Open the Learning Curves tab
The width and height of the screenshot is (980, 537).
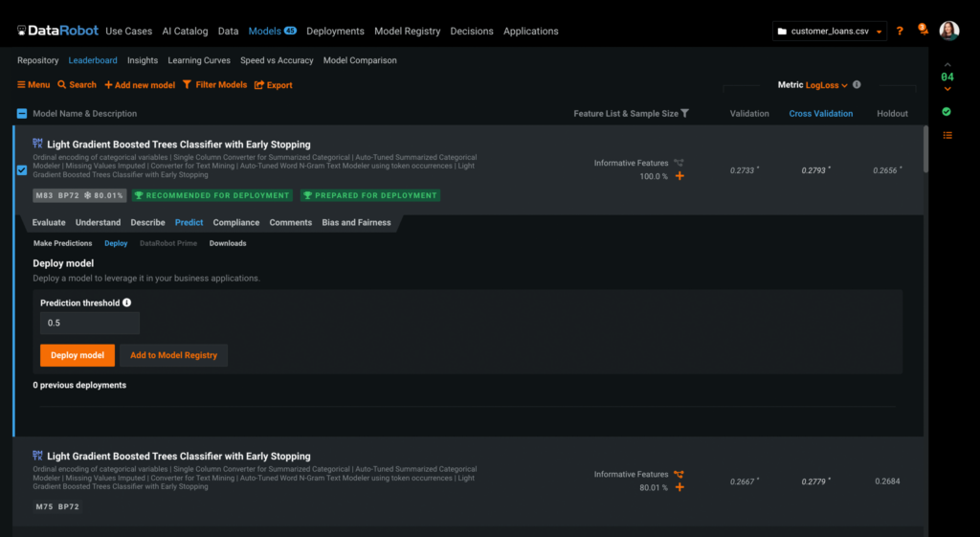pyautogui.click(x=199, y=60)
